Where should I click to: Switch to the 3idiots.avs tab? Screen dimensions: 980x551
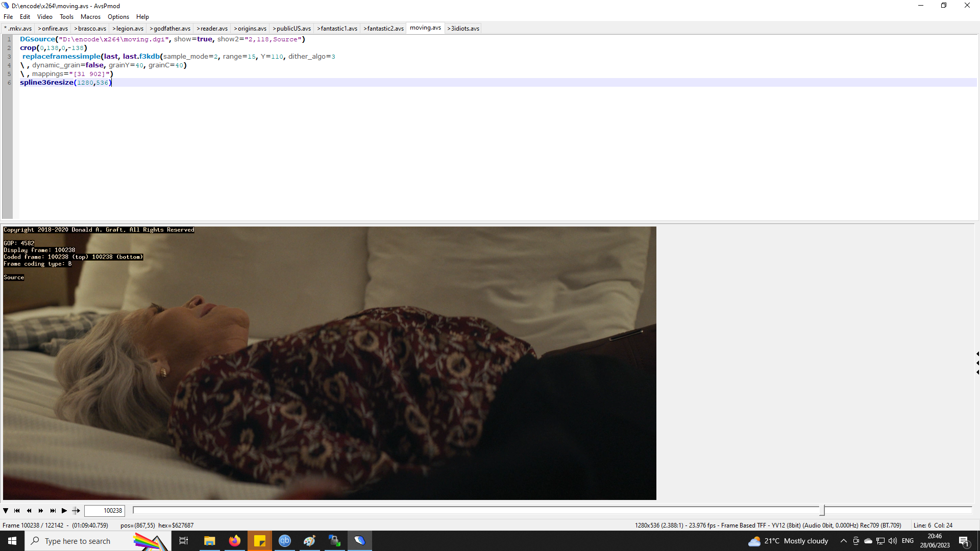(463, 29)
